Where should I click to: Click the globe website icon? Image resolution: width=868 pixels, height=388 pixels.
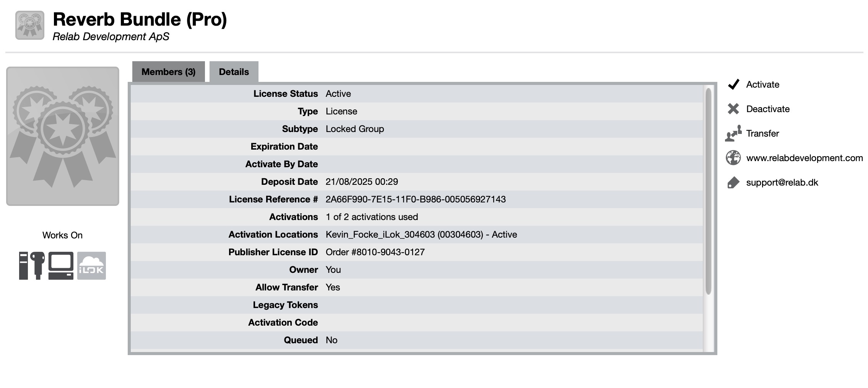point(733,158)
